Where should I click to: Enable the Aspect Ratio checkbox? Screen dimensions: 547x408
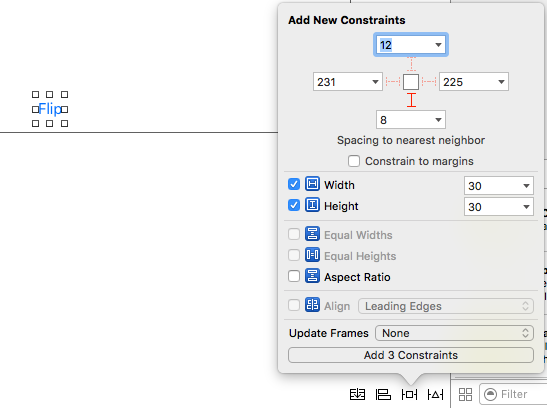click(294, 277)
